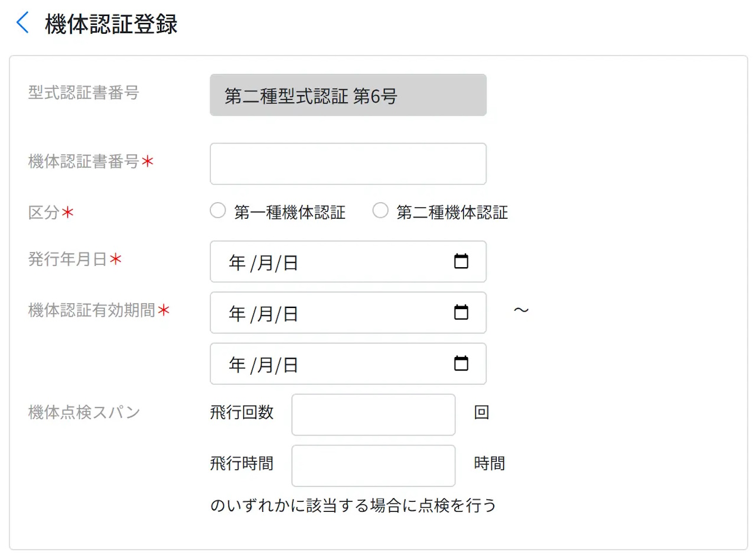Click the 飛行回数 input box
Image resolution: width=756 pixels, height=558 pixels.
point(373,414)
